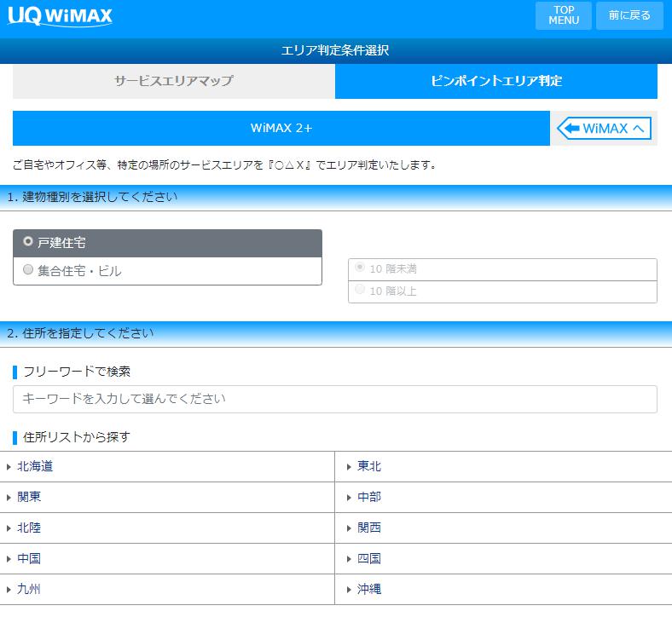Expand the 北陸 region
Viewport: 672px width, 617px height.
(167, 528)
